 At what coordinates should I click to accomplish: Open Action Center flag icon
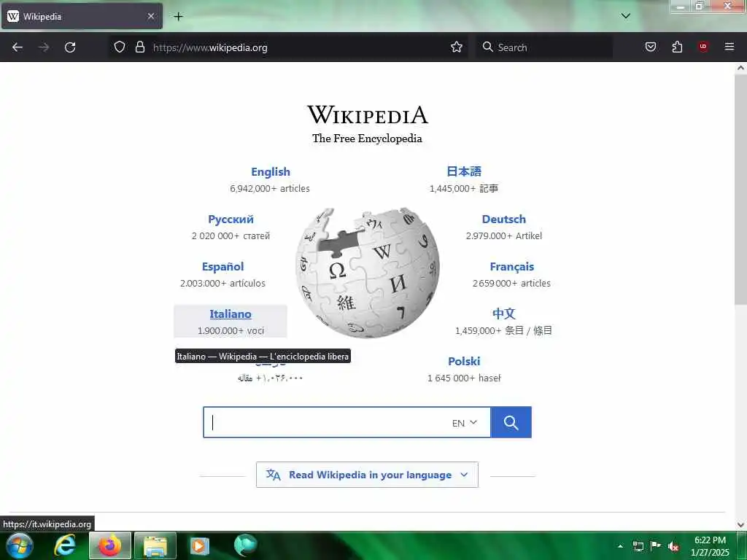click(x=656, y=545)
